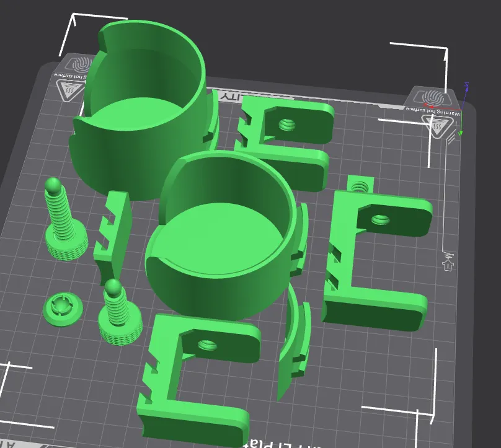Select the small toothed bracket beside the upper screw
The image size is (501, 448).
(113, 235)
